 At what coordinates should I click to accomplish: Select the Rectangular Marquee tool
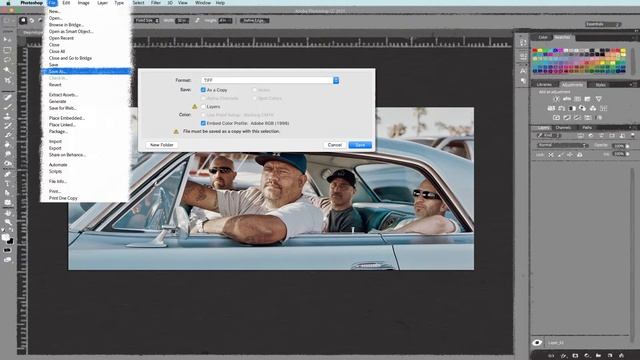click(x=7, y=50)
